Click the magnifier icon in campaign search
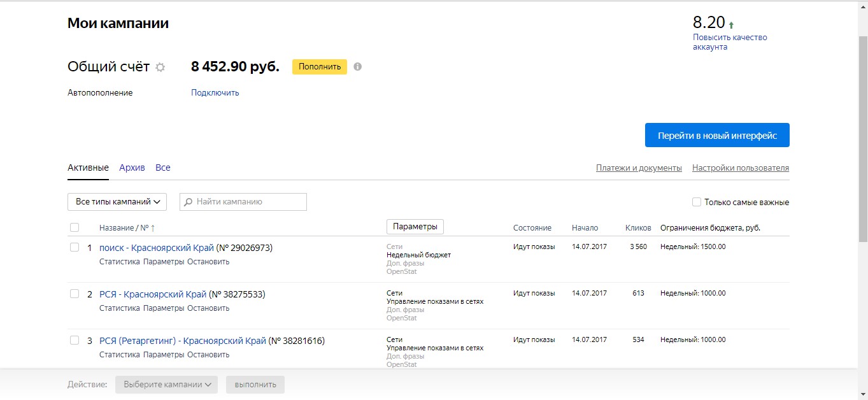 tap(188, 202)
